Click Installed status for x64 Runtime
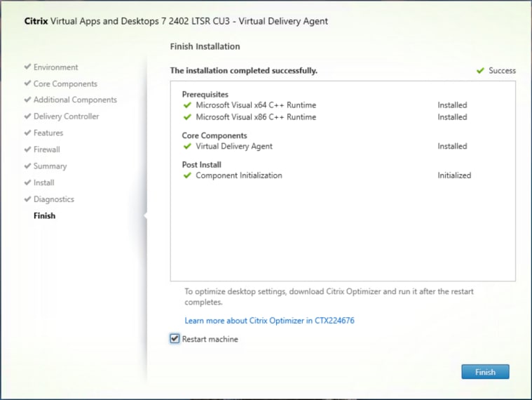Screen dimensions: 532x400 point(452,105)
